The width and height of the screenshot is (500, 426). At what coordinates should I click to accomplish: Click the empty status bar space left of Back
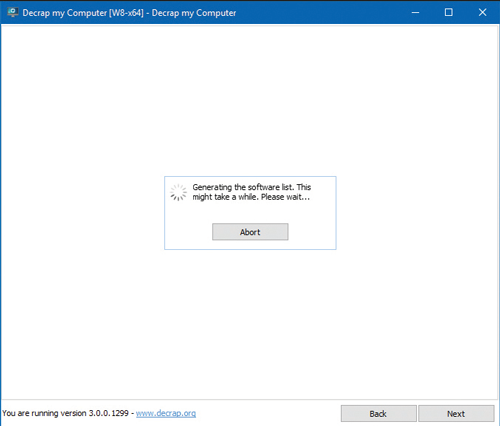[267, 414]
